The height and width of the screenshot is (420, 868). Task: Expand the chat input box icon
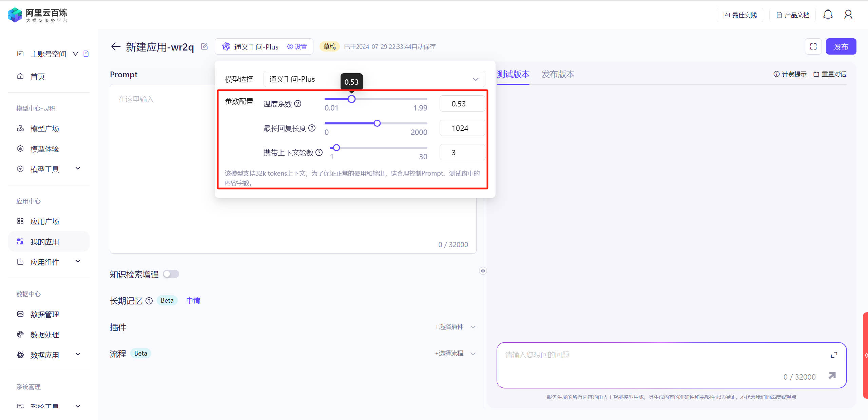[834, 355]
